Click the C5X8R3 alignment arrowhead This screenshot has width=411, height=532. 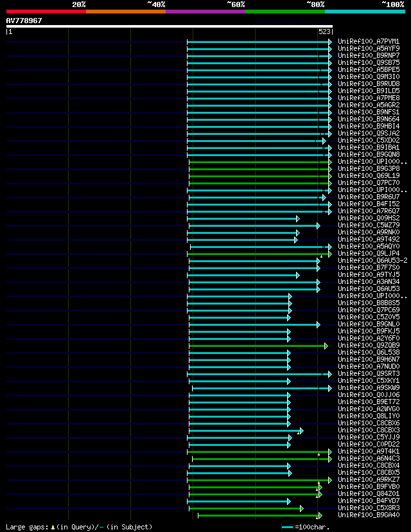pyautogui.click(x=301, y=509)
